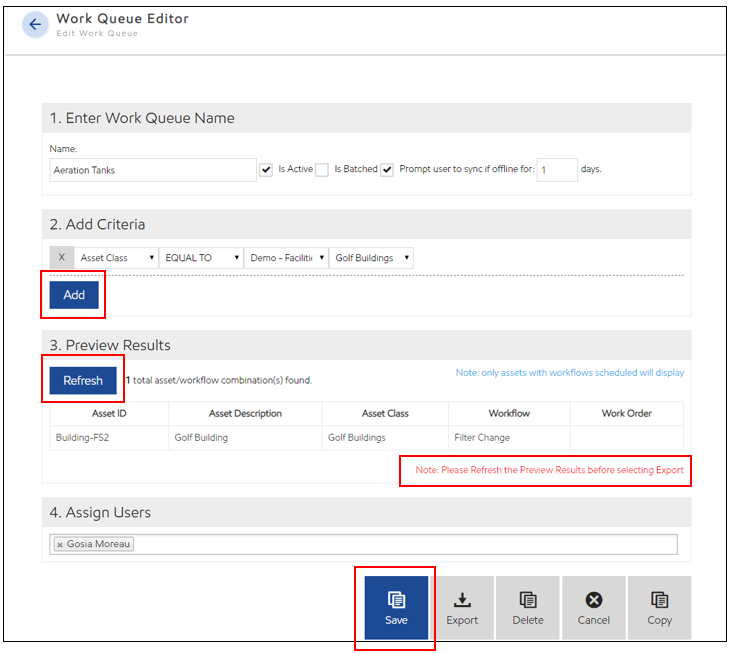Viewport: 729px width, 653px height.
Task: Click the Delete icon button
Action: (x=528, y=608)
